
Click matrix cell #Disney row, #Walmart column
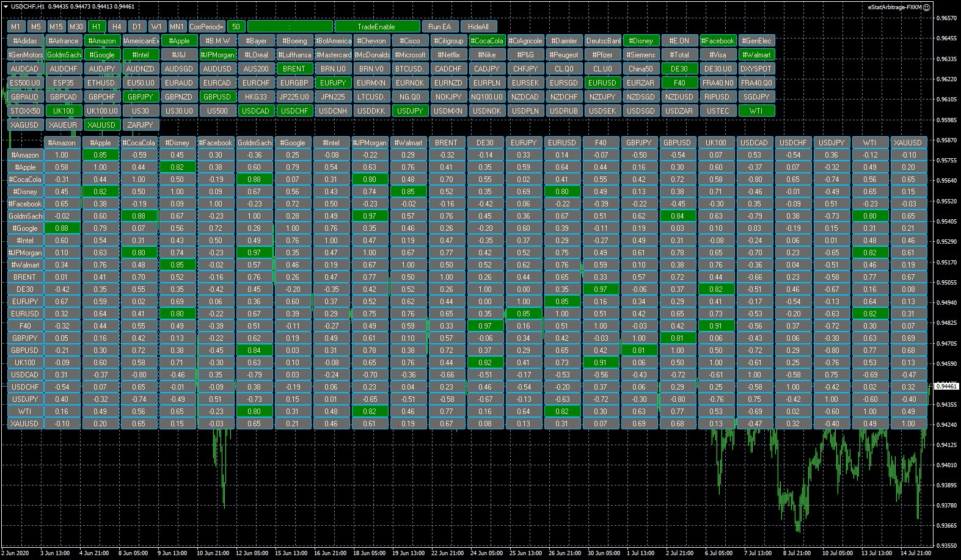click(x=409, y=192)
